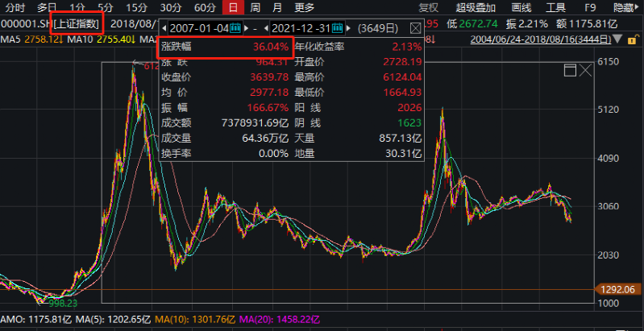Close the interval statistics popup
The width and height of the screenshot is (644, 331).
[x=414, y=28]
